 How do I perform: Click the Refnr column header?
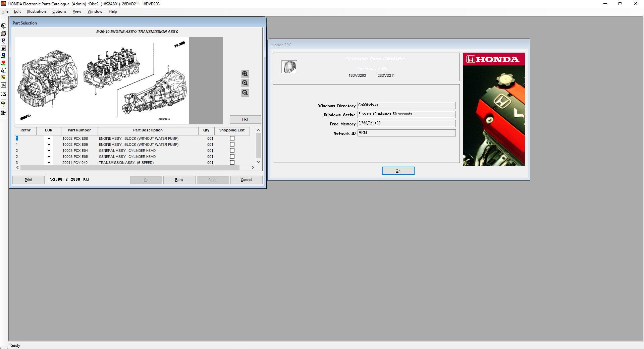(x=25, y=130)
